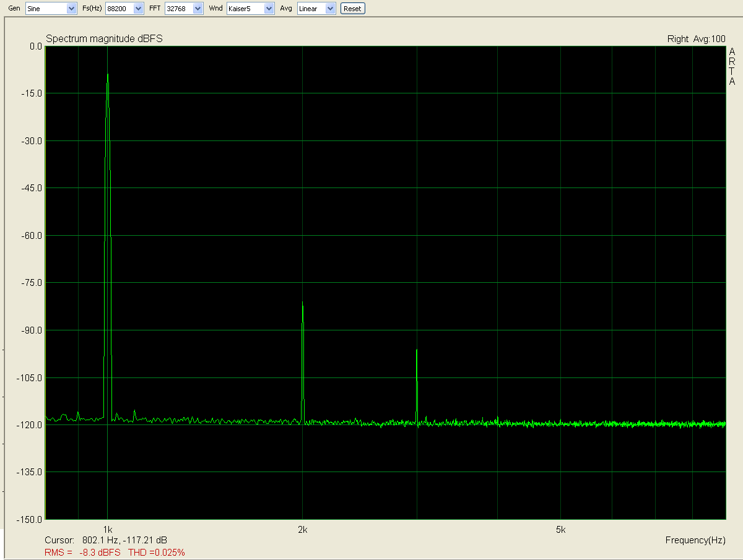Click the 2k Hz harmonic peak
The width and height of the screenshot is (743, 560).
pyautogui.click(x=302, y=303)
